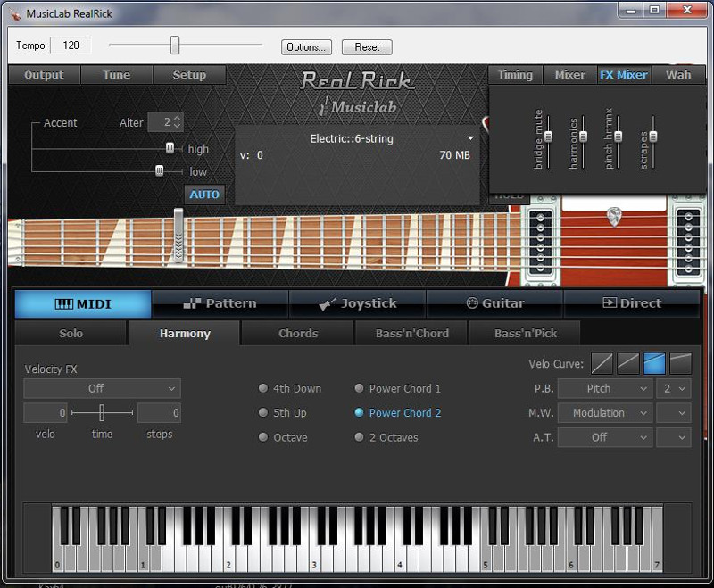
Task: Select the Pattern mode tab
Action: pyautogui.click(x=220, y=303)
